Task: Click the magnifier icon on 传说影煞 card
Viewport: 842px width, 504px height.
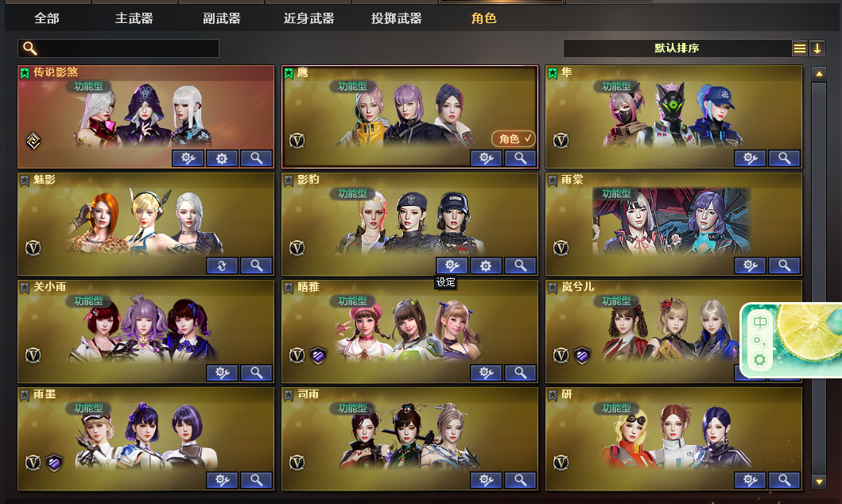Action: coord(256,158)
